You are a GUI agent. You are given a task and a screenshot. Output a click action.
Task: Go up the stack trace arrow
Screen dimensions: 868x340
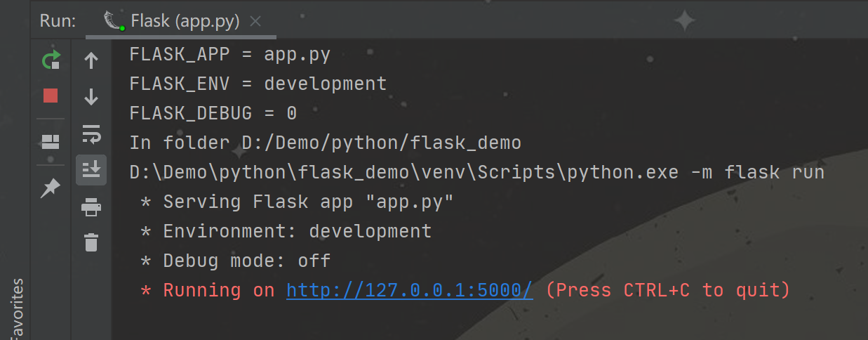click(91, 60)
